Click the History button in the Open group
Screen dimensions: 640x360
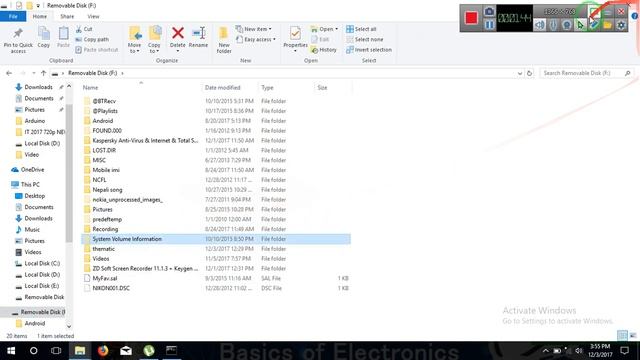click(x=324, y=50)
